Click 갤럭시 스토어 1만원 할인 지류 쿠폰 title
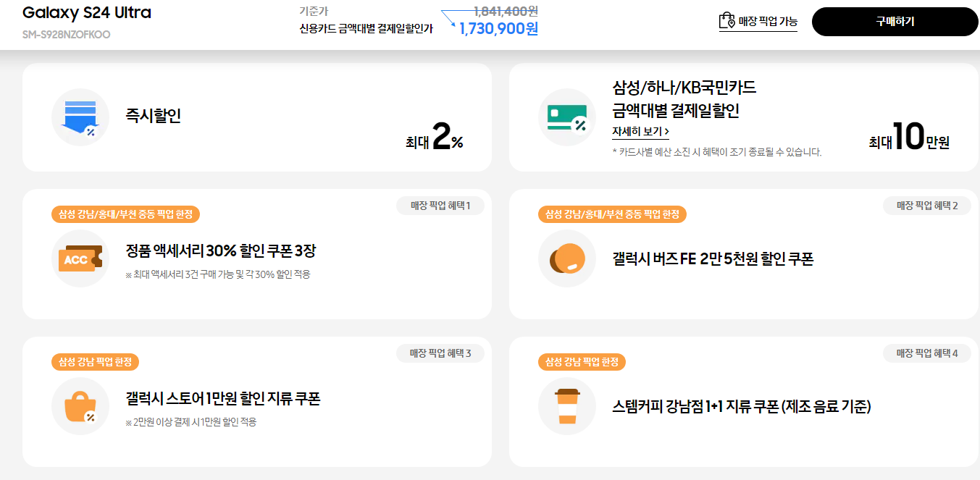This screenshot has width=980, height=480. [223, 399]
